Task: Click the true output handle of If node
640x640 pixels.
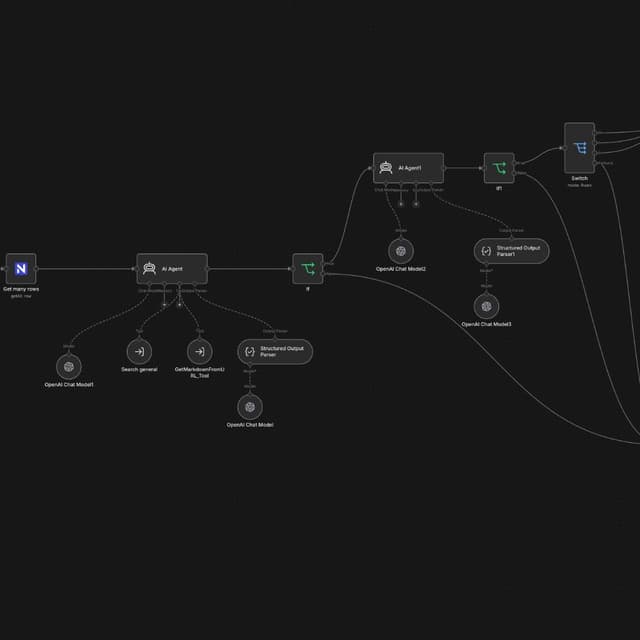Action: (x=324, y=264)
